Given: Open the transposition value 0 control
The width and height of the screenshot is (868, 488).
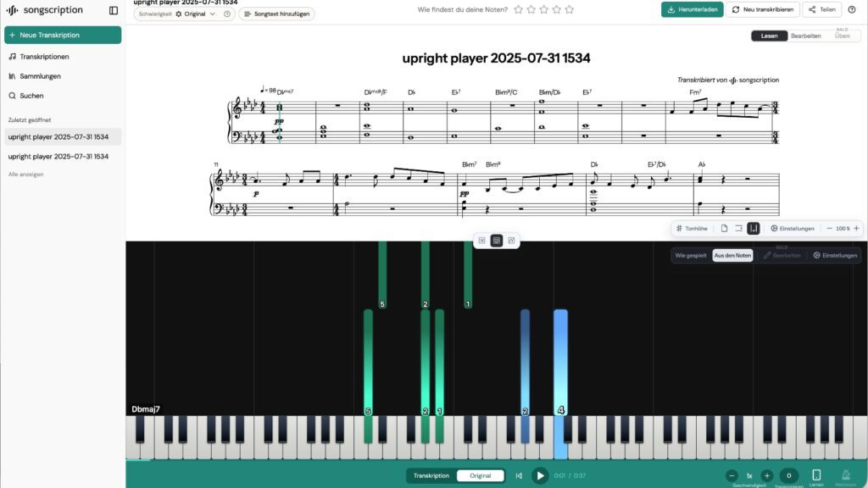Looking at the screenshot, I should [789, 476].
